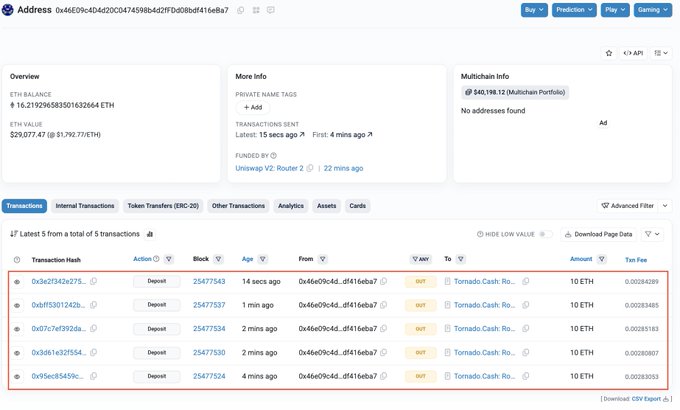This screenshot has width=680, height=410.
Task: Preview transaction 0x07c7ef392da with eye icon
Action: pyautogui.click(x=17, y=329)
